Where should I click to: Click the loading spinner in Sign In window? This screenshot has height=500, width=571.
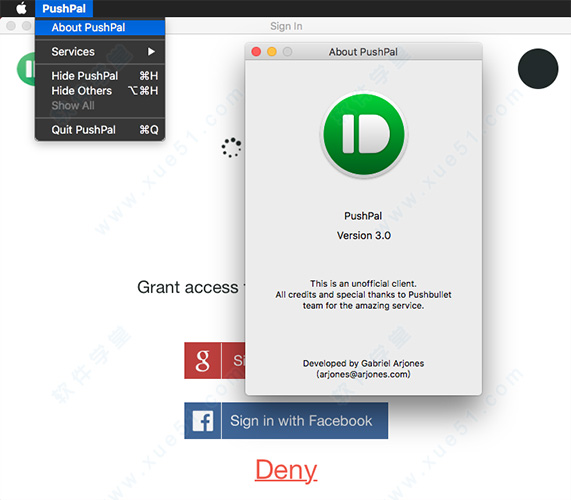click(x=232, y=147)
